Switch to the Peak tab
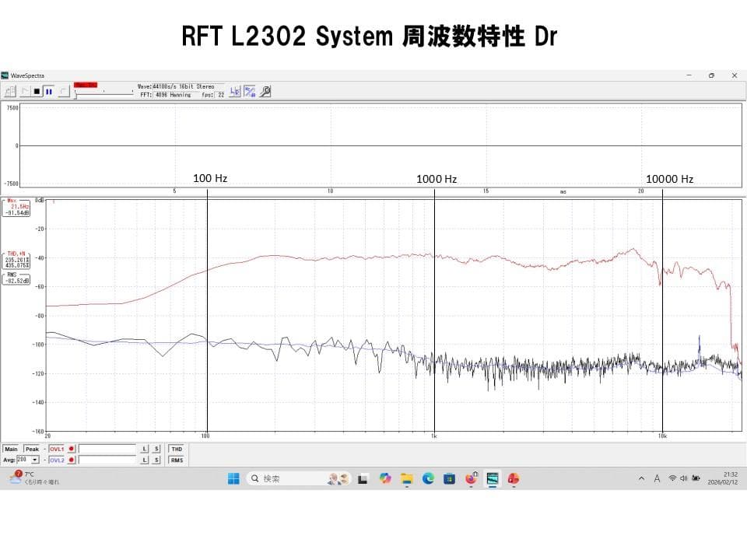Viewport: 747px width, 560px height. point(31,449)
